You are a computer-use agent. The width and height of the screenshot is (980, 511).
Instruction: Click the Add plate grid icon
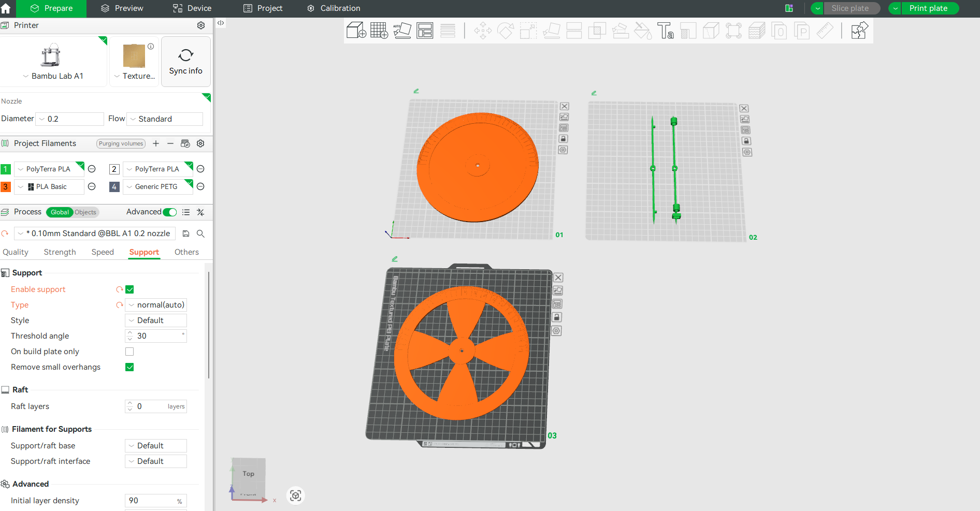[379, 31]
